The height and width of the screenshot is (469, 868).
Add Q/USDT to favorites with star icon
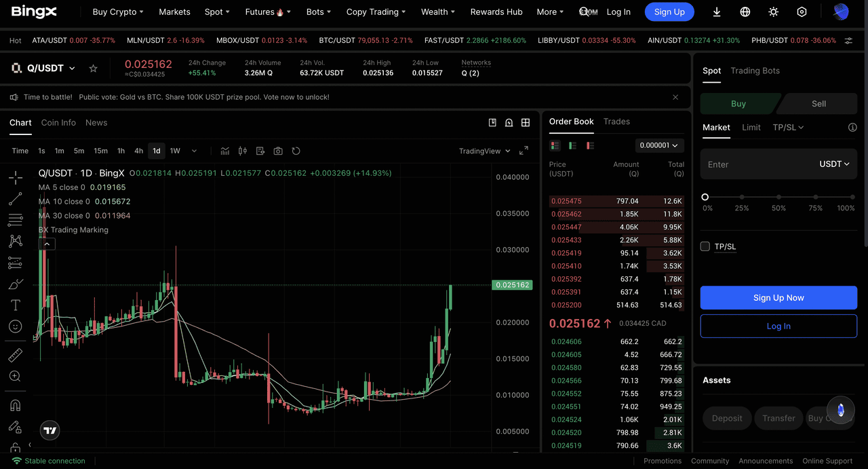[x=94, y=69]
